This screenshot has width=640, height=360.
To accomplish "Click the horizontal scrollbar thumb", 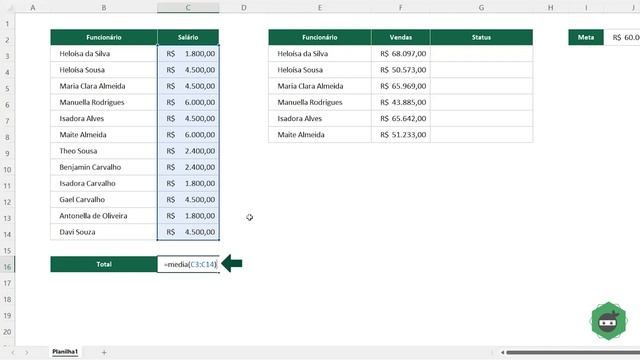I will pos(573,352).
